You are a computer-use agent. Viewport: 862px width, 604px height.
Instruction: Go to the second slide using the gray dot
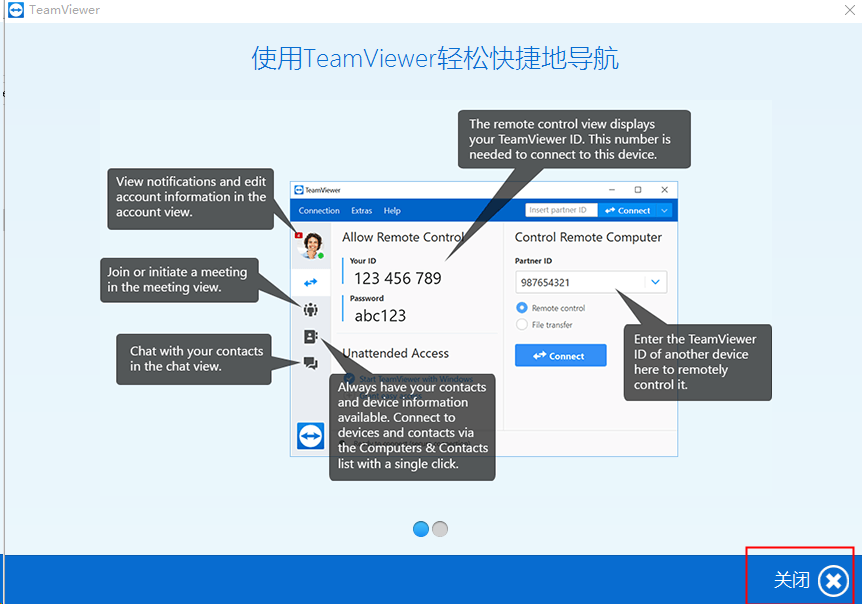tap(440, 529)
